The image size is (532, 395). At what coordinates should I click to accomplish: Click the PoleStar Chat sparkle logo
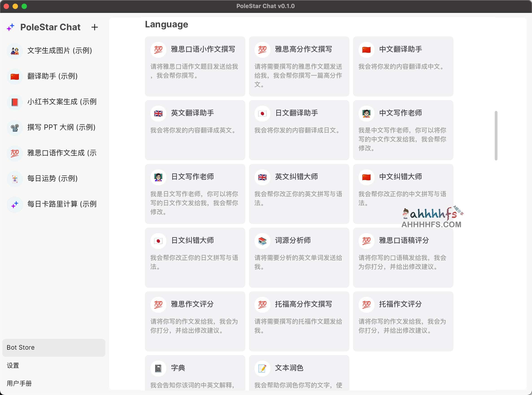click(x=10, y=27)
